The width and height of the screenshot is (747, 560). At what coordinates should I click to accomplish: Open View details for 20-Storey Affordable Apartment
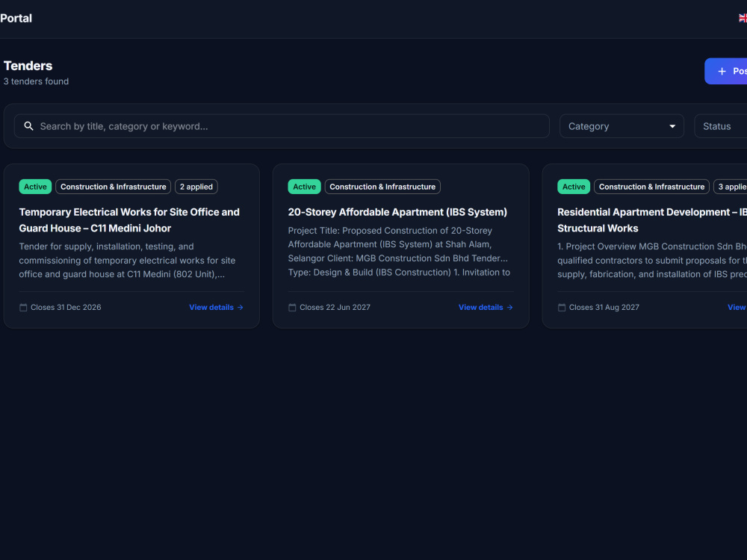(486, 307)
